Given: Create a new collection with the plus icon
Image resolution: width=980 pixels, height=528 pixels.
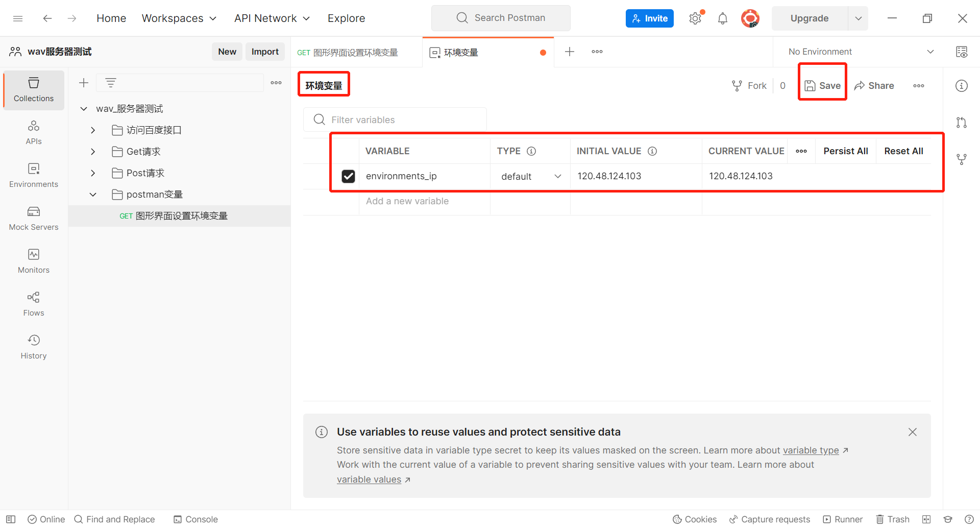Looking at the screenshot, I should (x=84, y=83).
